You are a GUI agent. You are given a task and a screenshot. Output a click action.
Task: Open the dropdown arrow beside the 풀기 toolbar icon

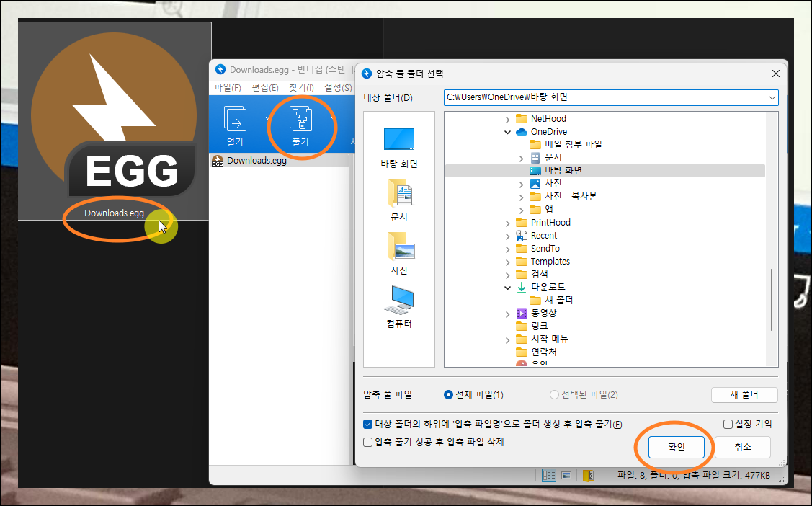coord(332,118)
